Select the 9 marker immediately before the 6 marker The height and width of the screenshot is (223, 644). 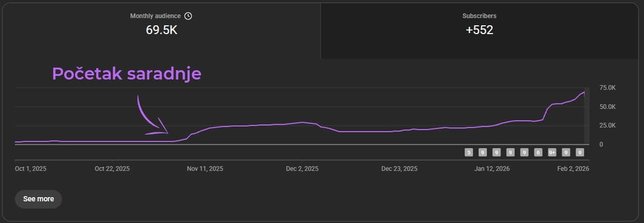click(524, 152)
